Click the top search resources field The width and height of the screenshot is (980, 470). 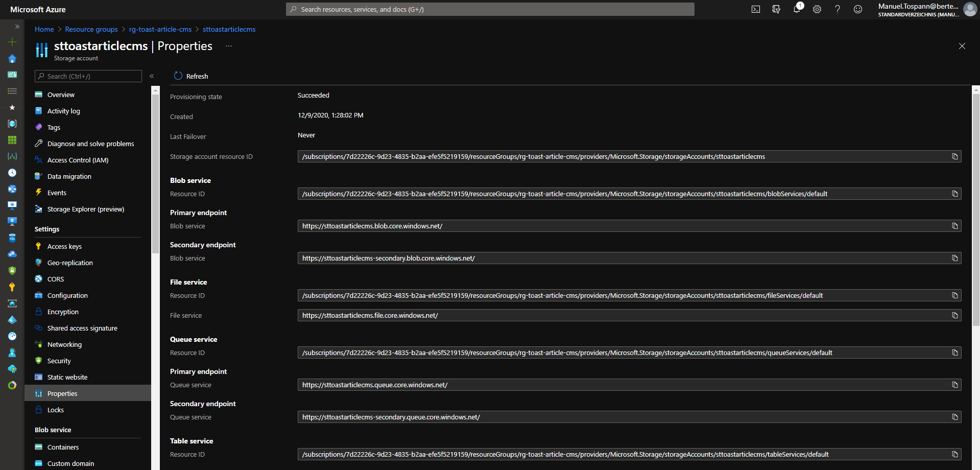490,9
